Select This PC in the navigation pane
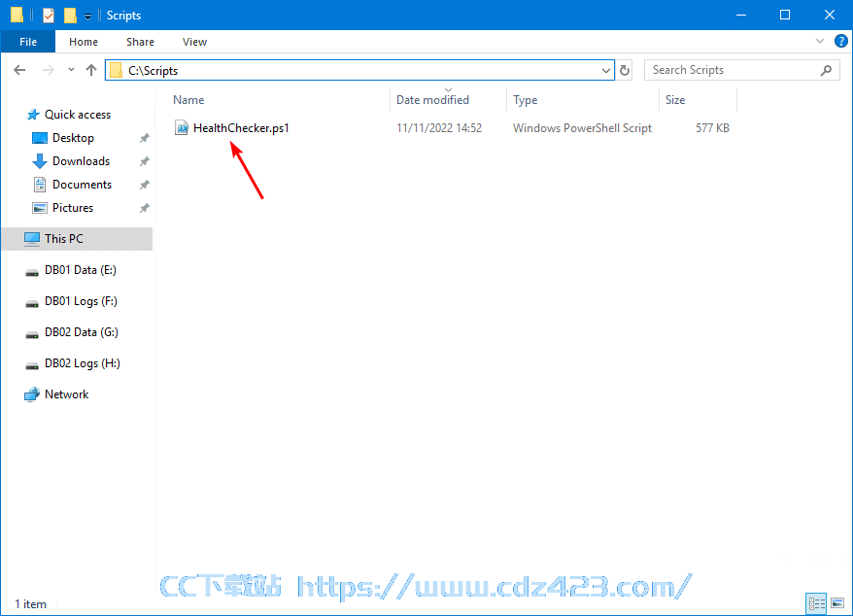Screen dimensions: 853x616 (x=77, y=239)
